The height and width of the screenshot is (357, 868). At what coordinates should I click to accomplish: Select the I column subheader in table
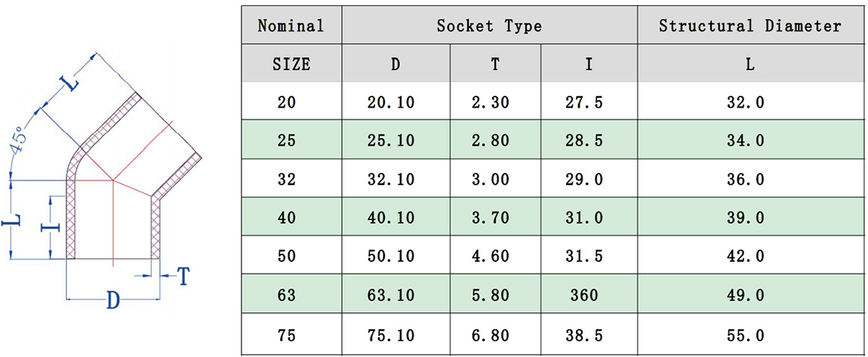tap(589, 65)
